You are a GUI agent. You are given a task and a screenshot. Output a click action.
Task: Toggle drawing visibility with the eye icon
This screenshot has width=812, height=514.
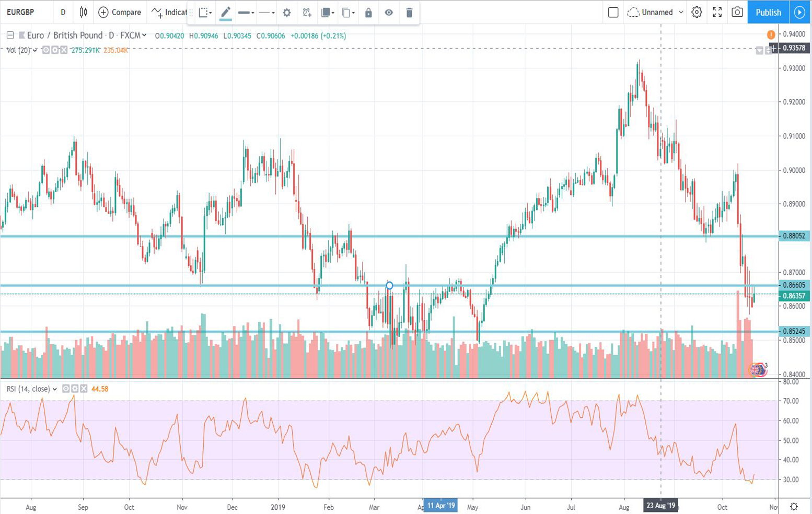[389, 13]
